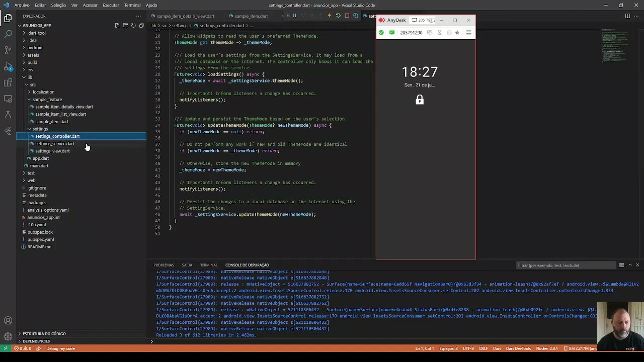Click the AnyDesk favorite star icon
Viewport: 644px width, 362px height.
(457, 33)
